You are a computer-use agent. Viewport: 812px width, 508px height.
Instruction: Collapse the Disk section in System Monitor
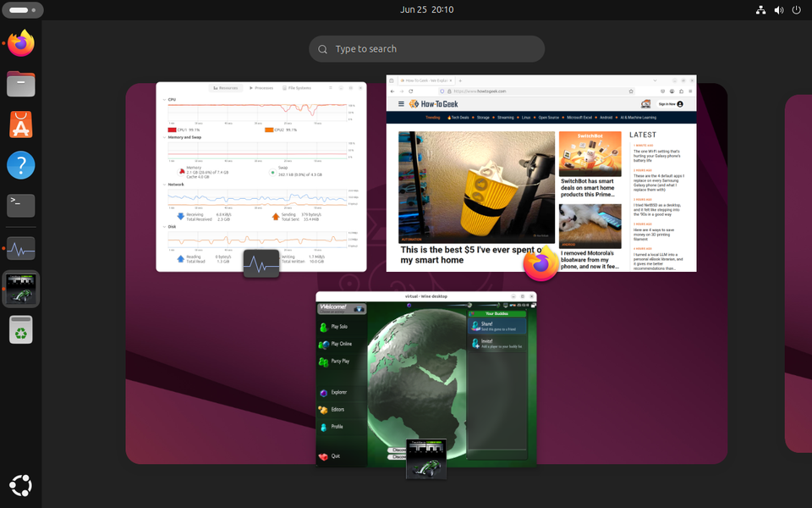(165, 227)
